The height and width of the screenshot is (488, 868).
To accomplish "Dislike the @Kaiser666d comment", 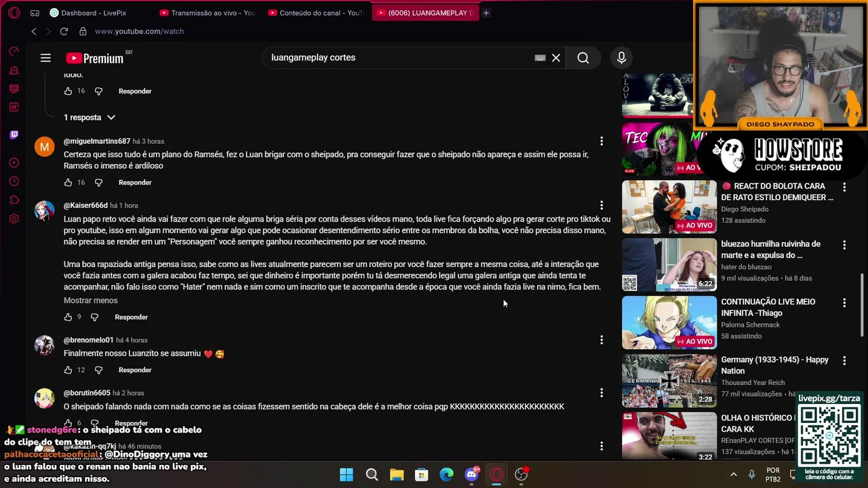I will pos(94,317).
